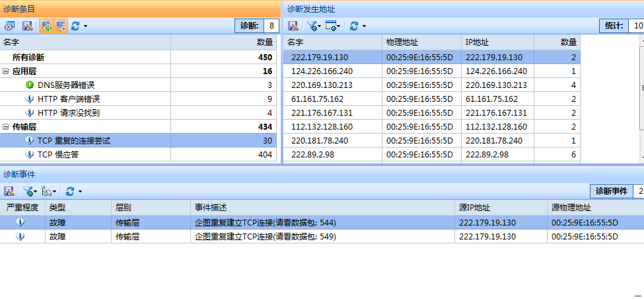The height and width of the screenshot is (299, 644).
Task: Sort address table by IP地址 column
Action: [498, 42]
